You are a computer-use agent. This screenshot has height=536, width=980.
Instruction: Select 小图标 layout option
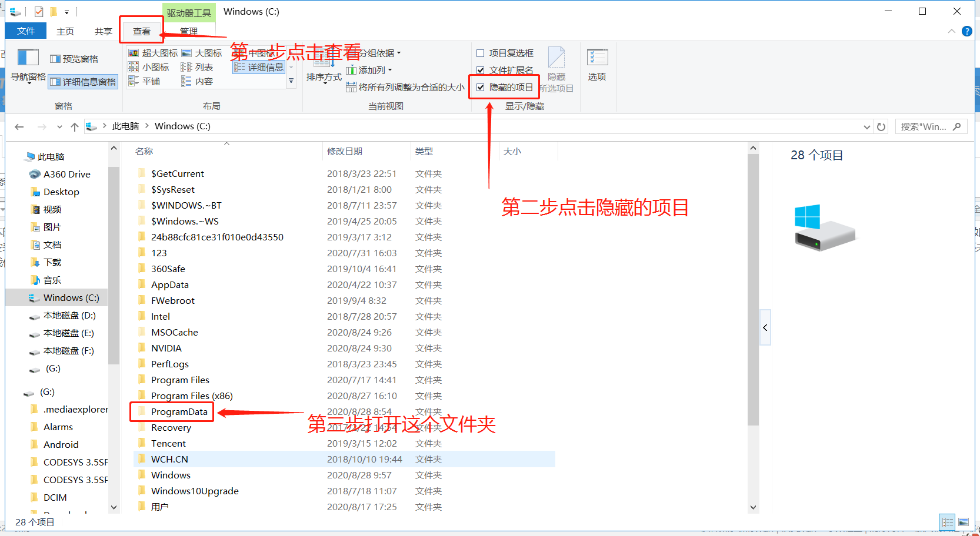point(149,67)
